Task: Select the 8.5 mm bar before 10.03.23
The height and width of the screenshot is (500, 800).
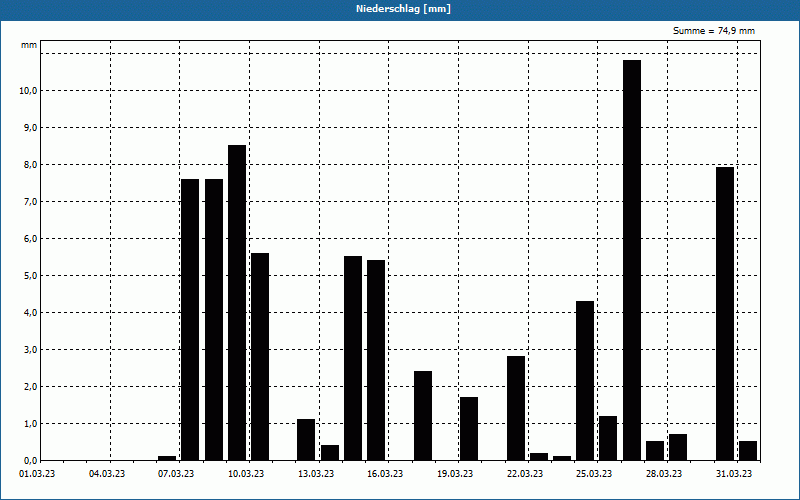Action: [237, 303]
